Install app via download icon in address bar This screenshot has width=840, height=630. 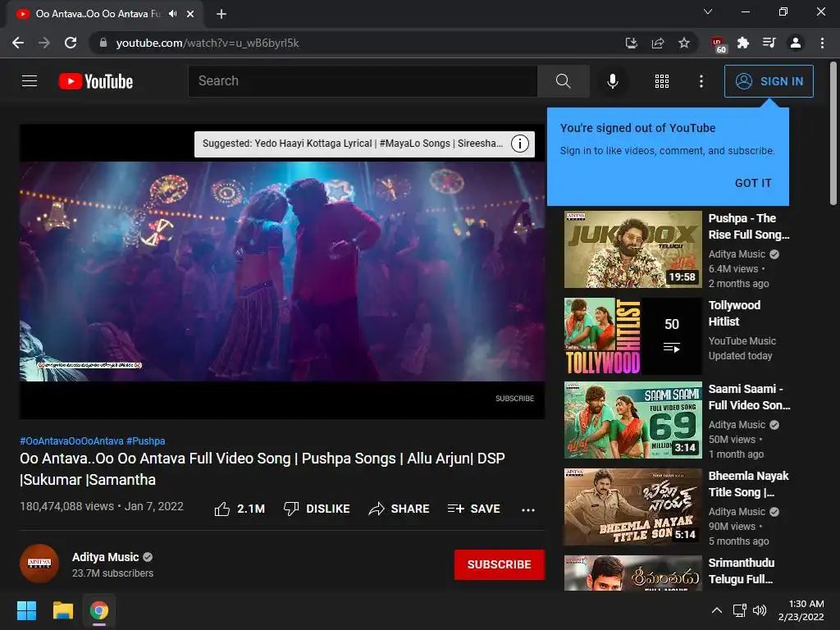point(632,43)
